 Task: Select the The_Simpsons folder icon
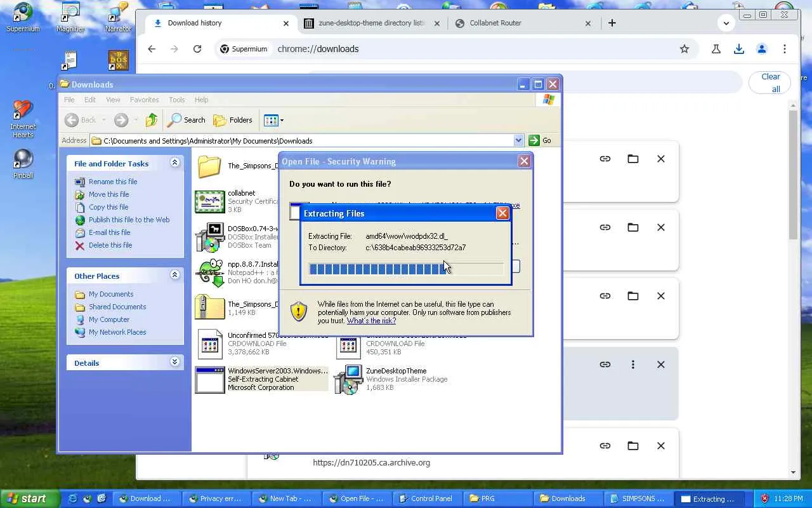[210, 166]
